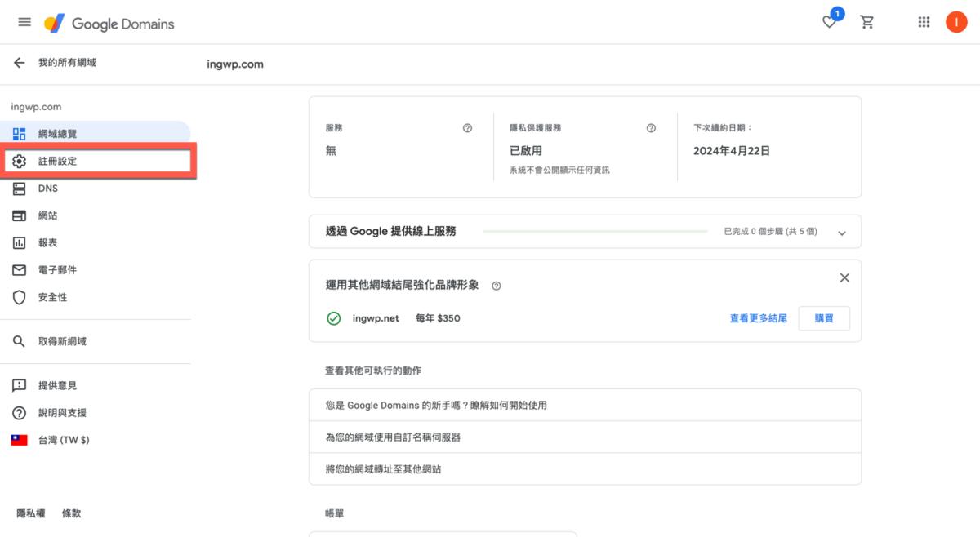Screen dimensions: 980x537
Task: Close the brand domain endings card
Action: coord(844,277)
